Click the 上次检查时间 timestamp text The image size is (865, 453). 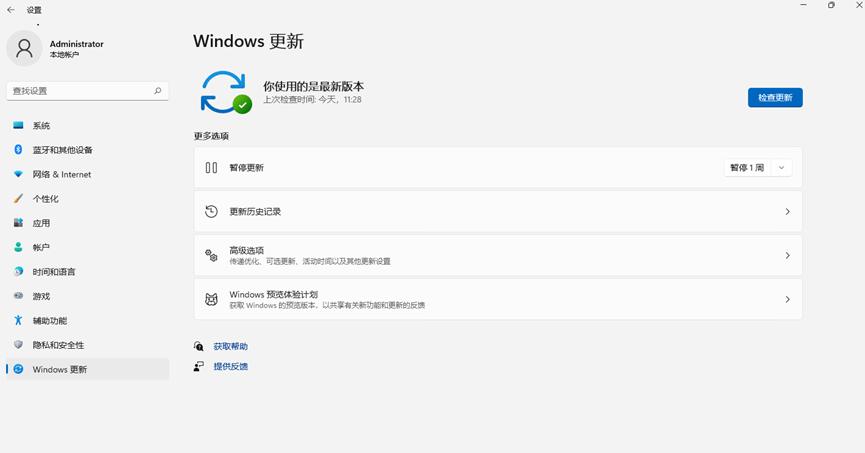click(x=312, y=100)
